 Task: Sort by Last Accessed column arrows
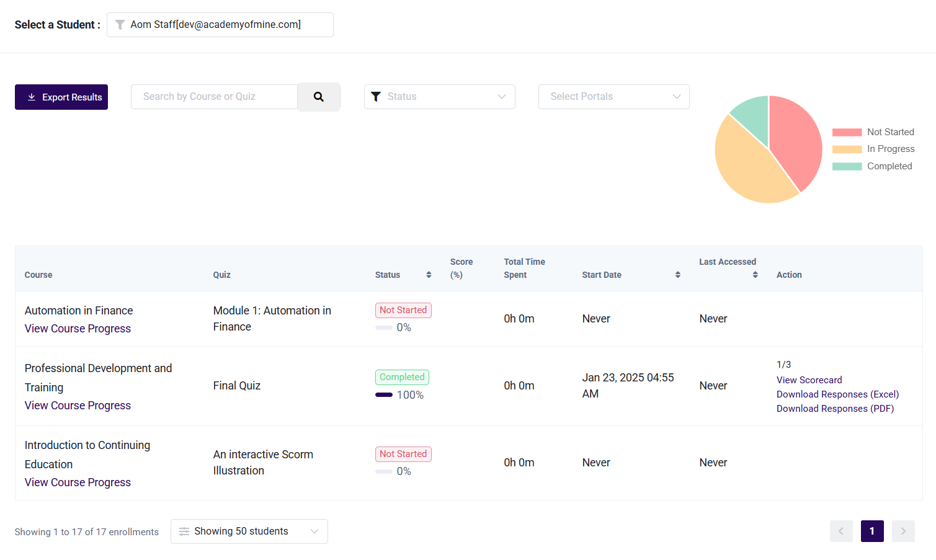[x=755, y=275]
